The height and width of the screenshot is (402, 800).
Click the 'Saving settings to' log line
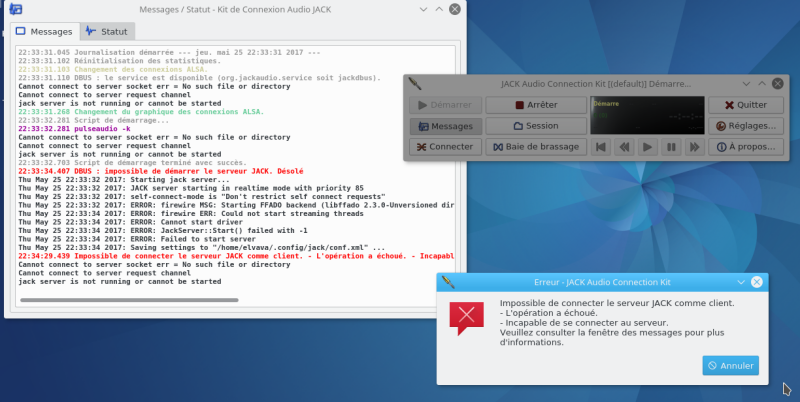tap(202, 247)
